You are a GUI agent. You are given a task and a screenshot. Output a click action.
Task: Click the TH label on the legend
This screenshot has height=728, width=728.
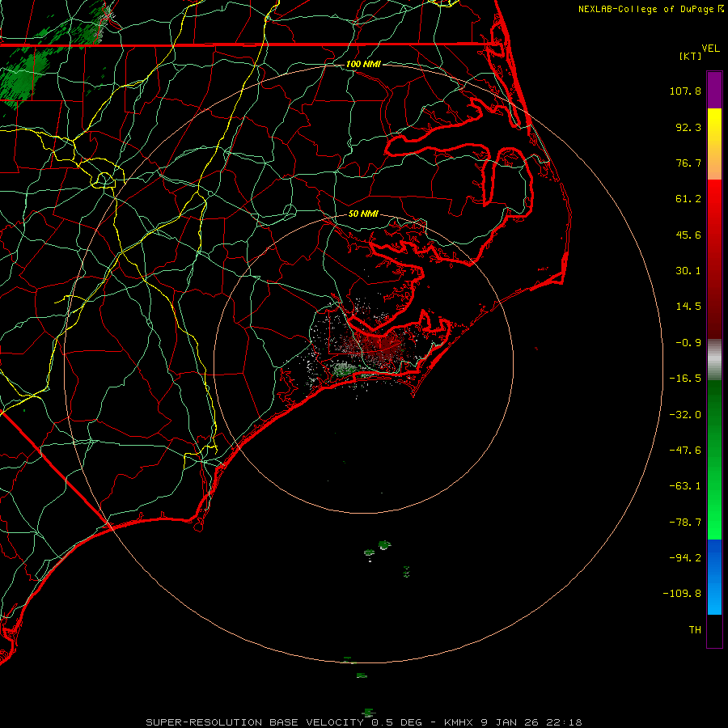click(x=695, y=630)
